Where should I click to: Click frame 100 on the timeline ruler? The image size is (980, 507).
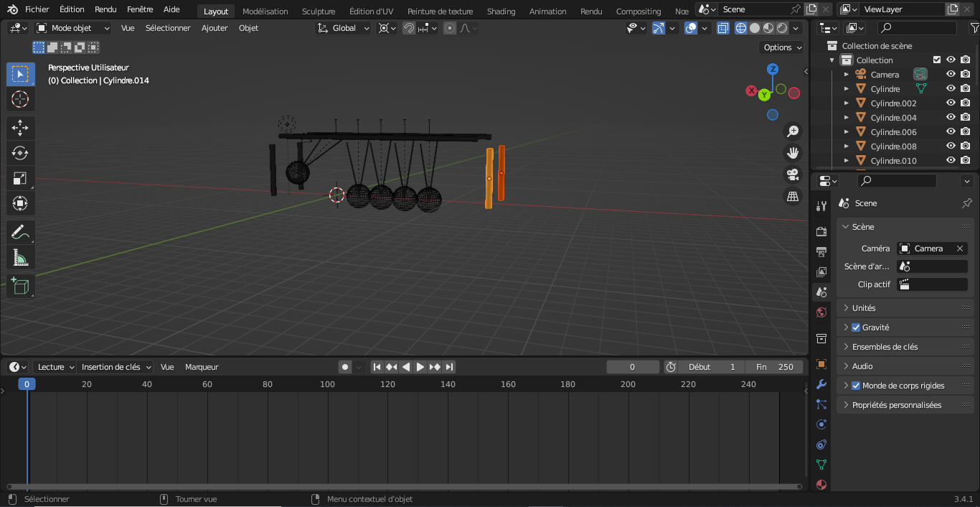(327, 384)
